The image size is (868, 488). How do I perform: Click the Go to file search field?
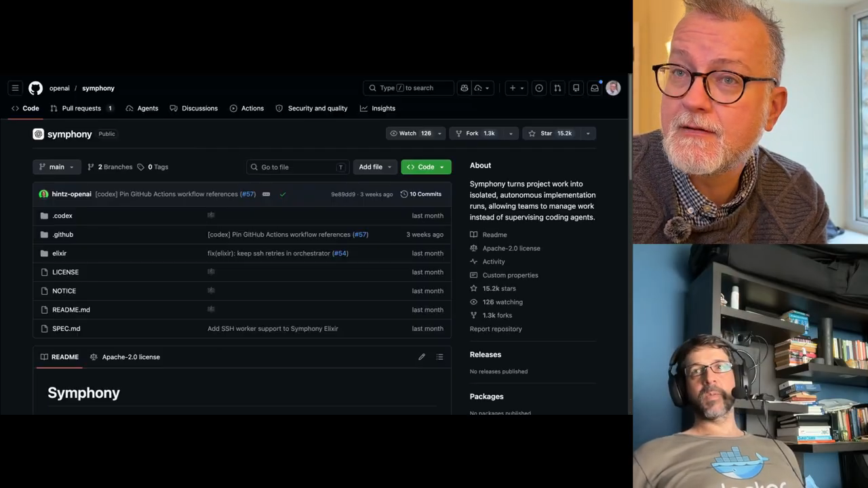(x=297, y=167)
